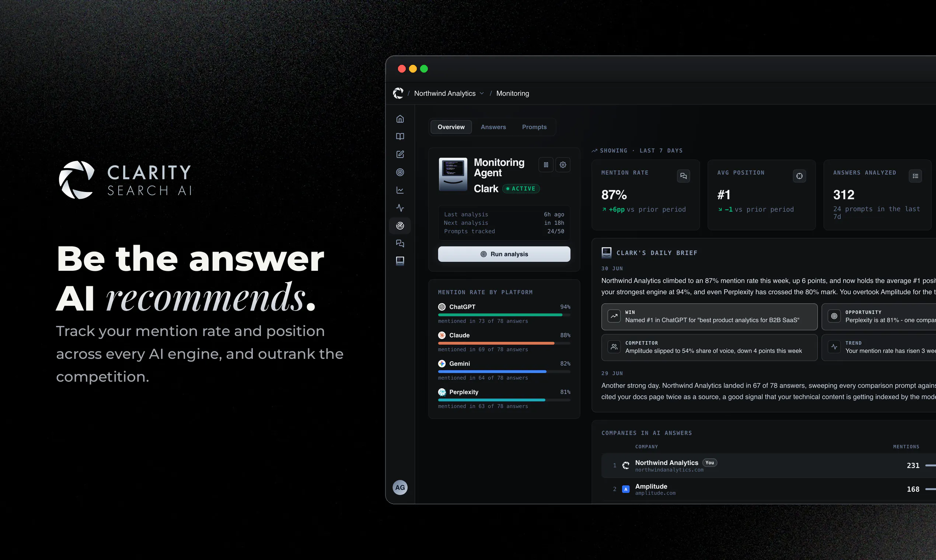This screenshot has width=936, height=560.
Task: Click the 168 mentions value
Action: coord(913,489)
